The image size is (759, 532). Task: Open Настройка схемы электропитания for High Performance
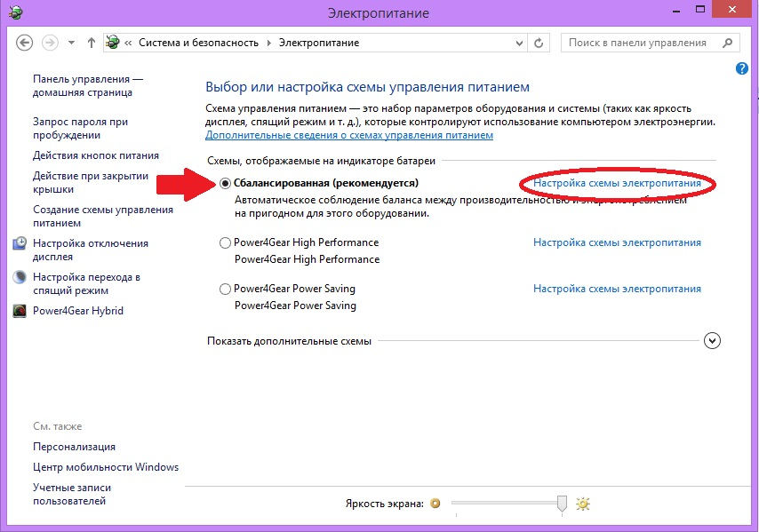point(617,242)
